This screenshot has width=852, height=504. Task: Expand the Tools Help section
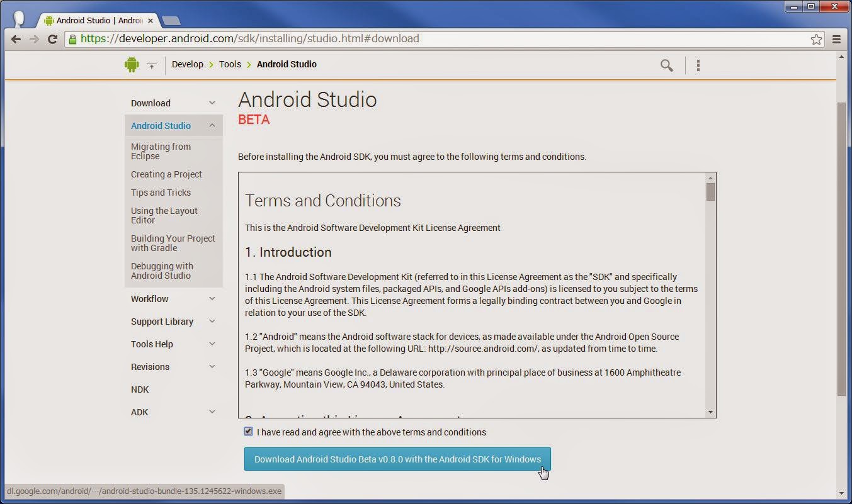click(212, 344)
